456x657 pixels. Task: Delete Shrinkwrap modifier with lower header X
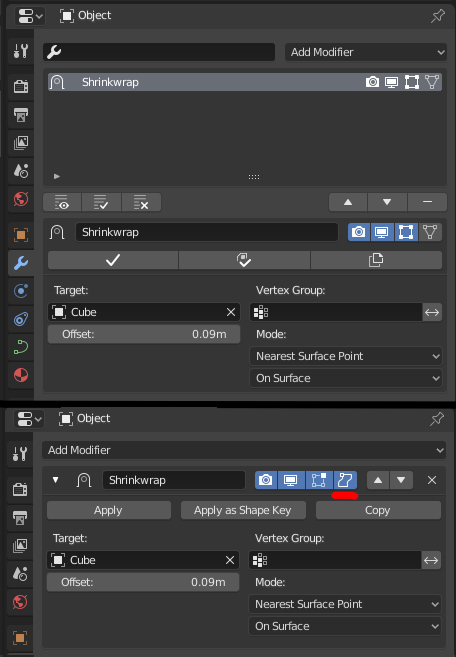click(432, 480)
